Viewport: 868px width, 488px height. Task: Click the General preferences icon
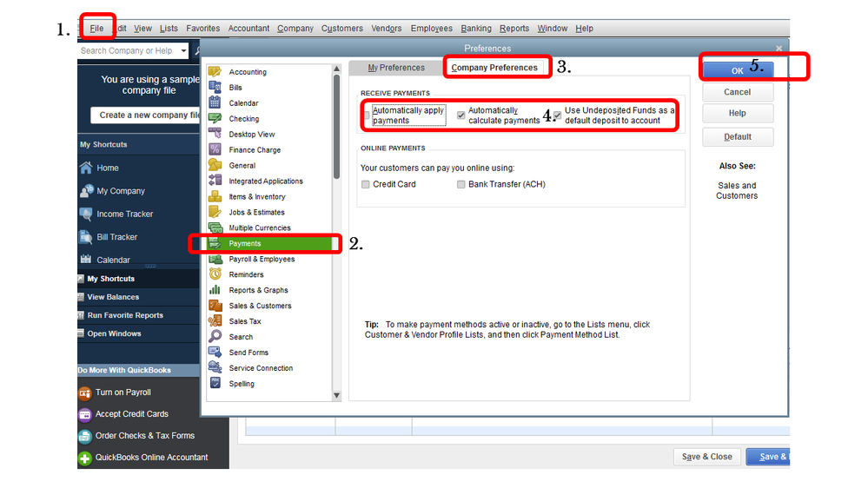(x=215, y=165)
